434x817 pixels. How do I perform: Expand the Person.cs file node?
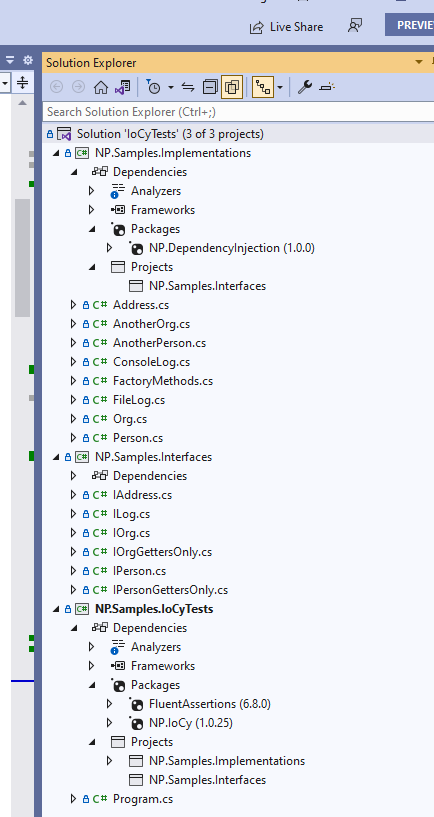tap(73, 438)
